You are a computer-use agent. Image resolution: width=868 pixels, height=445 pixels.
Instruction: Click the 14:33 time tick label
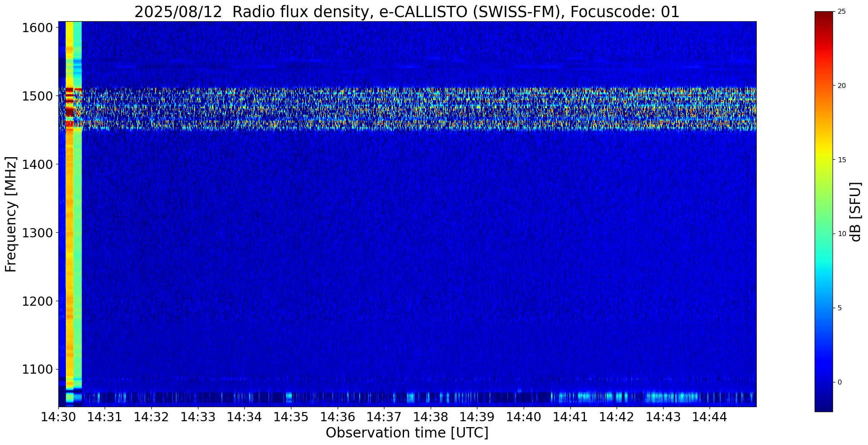(198, 417)
